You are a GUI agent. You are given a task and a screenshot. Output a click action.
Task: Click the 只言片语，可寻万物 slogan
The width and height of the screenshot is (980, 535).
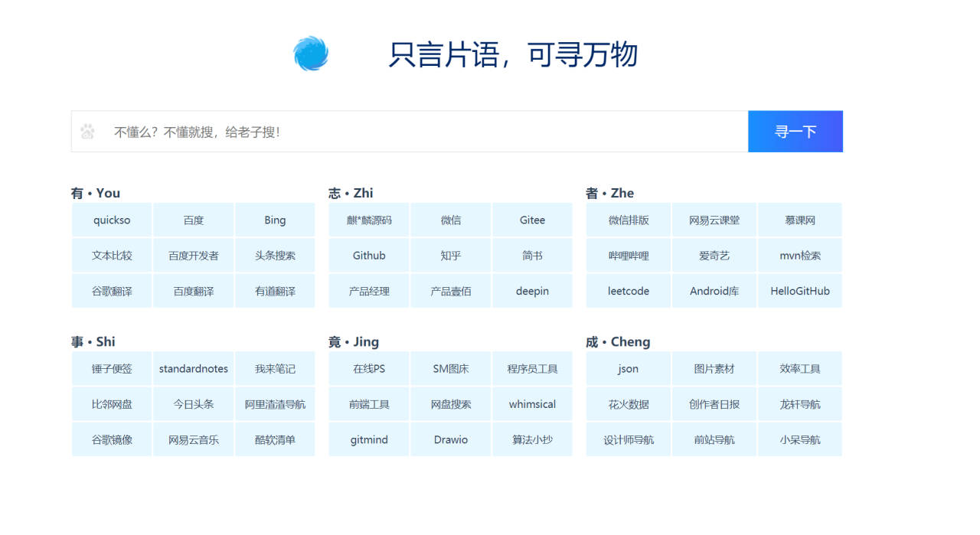click(x=513, y=54)
